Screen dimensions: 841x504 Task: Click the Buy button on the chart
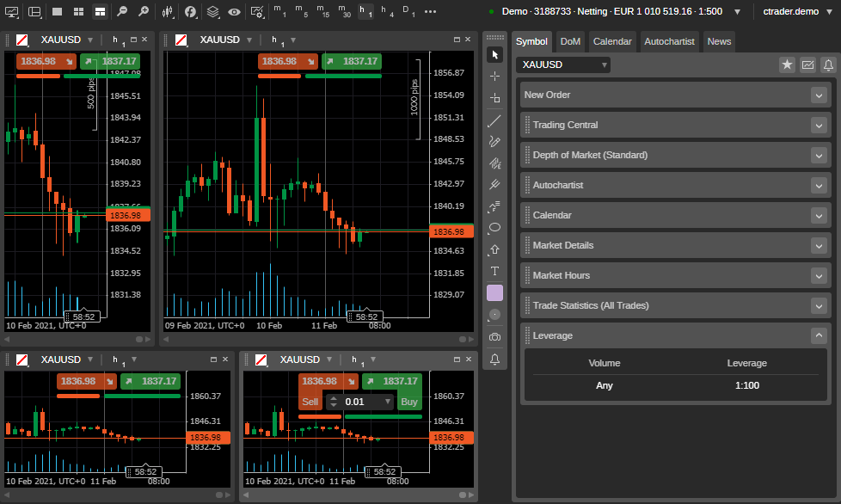tap(409, 402)
